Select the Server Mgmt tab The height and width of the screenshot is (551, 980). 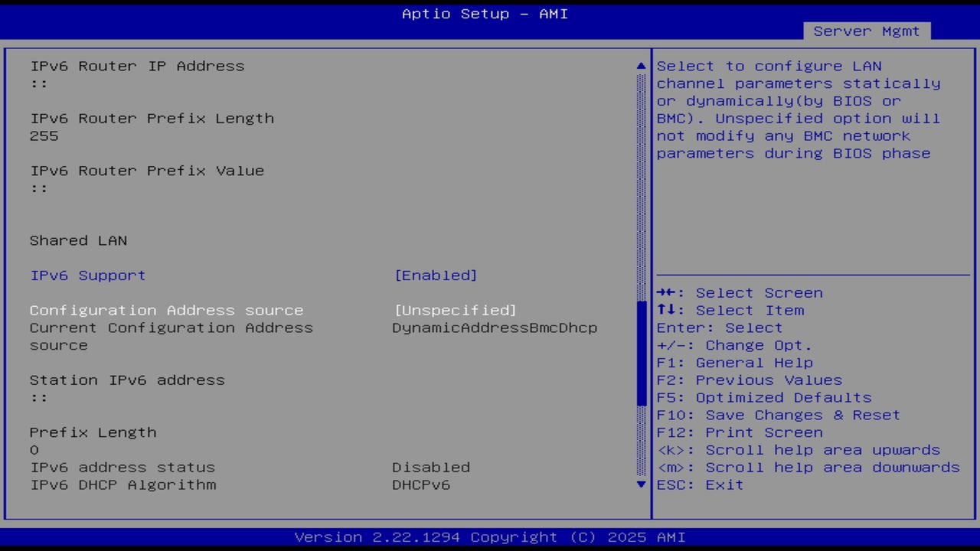click(865, 31)
